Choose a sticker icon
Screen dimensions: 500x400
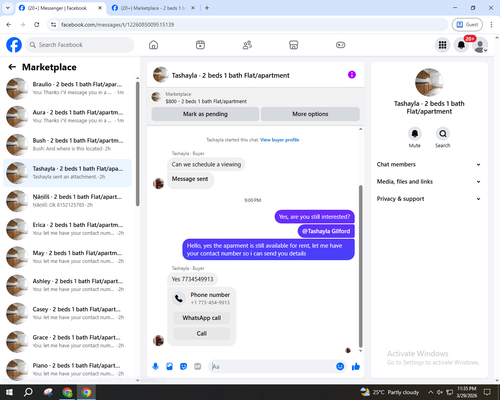[x=183, y=367]
